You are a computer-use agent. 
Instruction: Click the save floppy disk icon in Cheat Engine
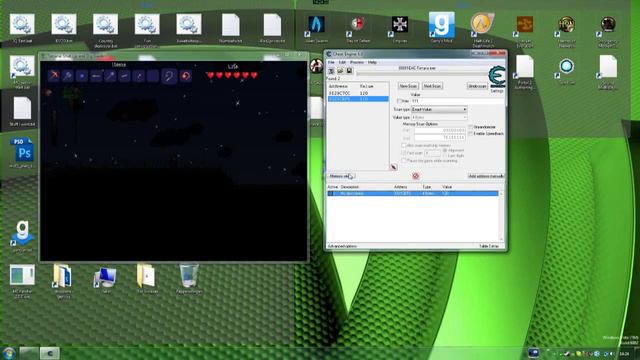point(349,71)
